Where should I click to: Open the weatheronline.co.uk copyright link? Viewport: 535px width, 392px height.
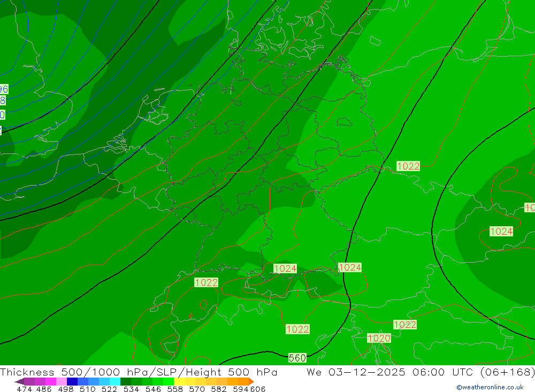[490, 387]
